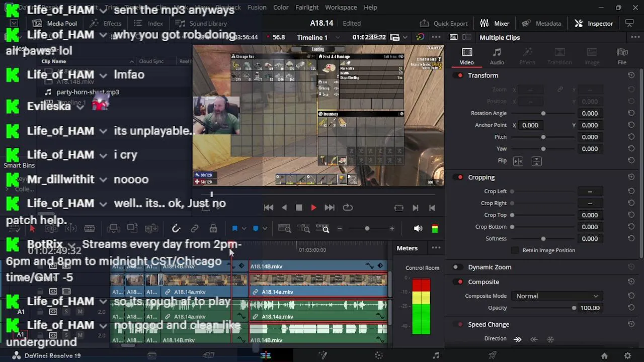Viewport: 644px width, 362px height.
Task: Open viewer options three-dot menu
Action: 436,37
